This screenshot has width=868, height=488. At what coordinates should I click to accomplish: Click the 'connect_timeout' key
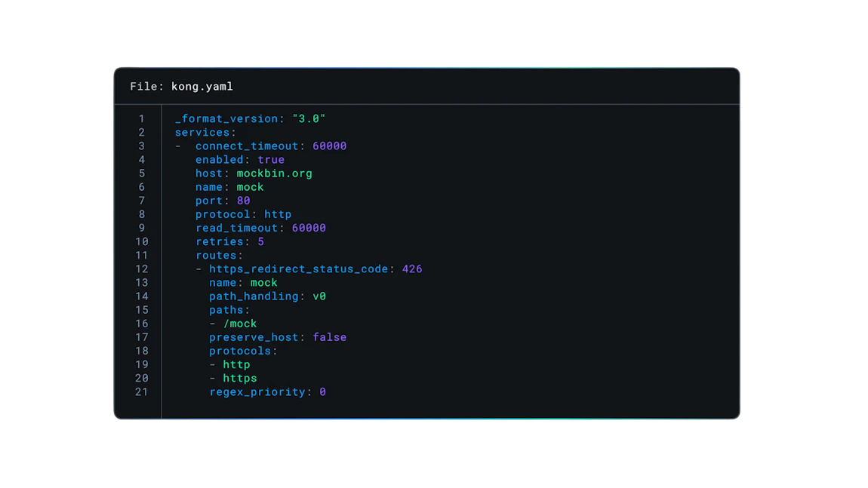[x=247, y=146]
